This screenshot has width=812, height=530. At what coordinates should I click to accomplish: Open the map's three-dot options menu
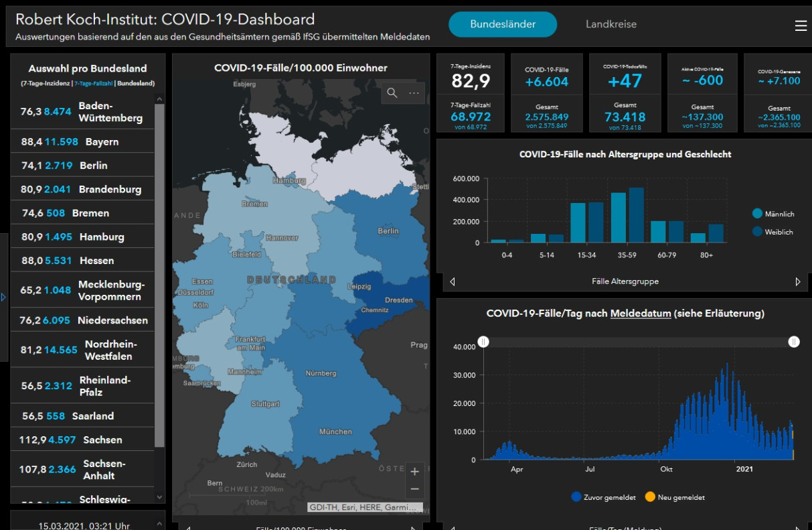pos(414,93)
